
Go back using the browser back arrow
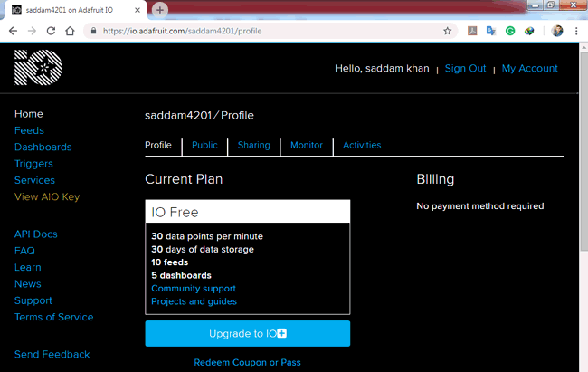13,30
